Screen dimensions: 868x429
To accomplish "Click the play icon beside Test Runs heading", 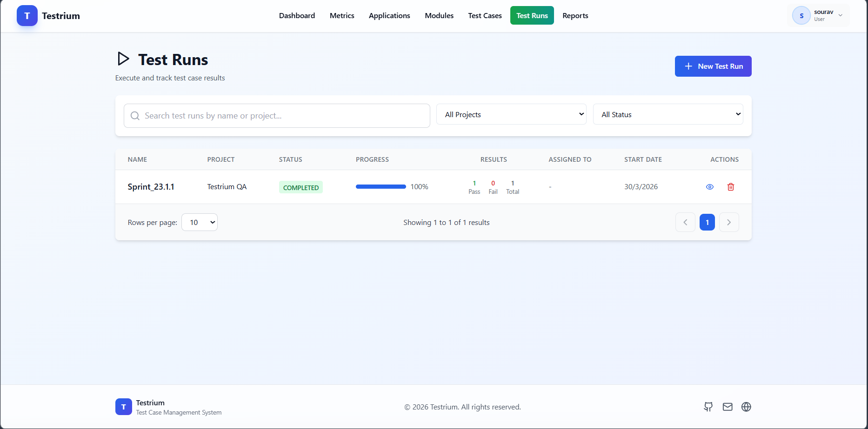I will (123, 59).
